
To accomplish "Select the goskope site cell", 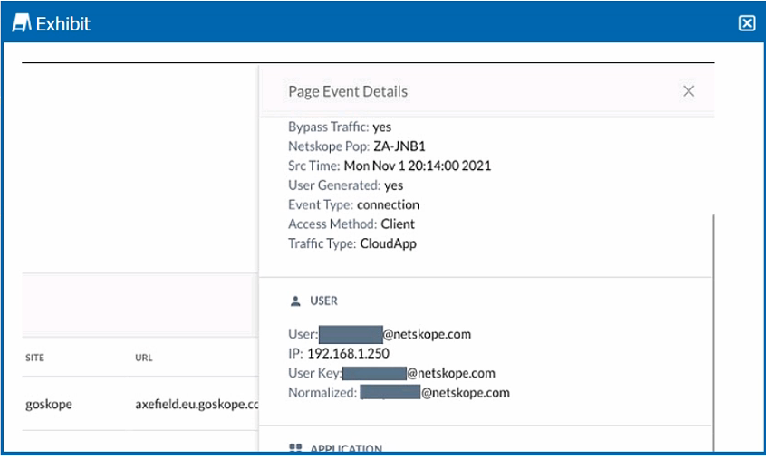I will (48, 404).
